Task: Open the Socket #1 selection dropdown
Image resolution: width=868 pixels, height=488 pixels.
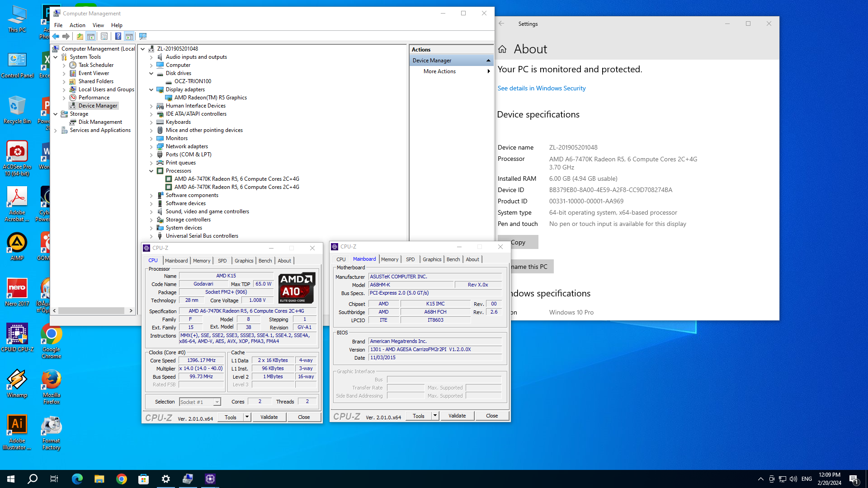Action: (x=200, y=402)
